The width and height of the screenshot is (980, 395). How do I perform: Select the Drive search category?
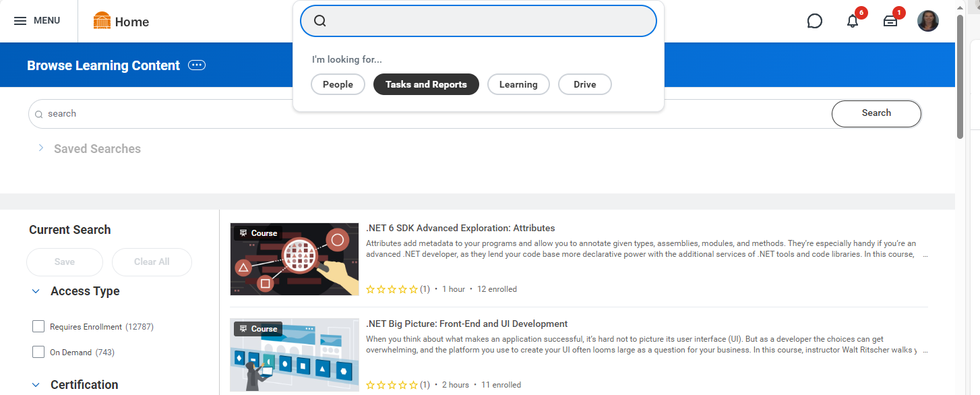coord(585,84)
